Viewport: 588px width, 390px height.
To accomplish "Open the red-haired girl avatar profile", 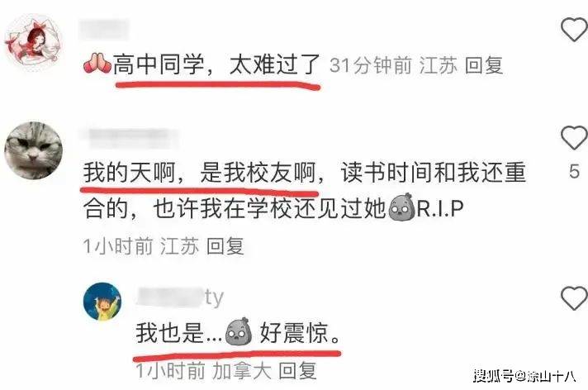I will tap(33, 42).
